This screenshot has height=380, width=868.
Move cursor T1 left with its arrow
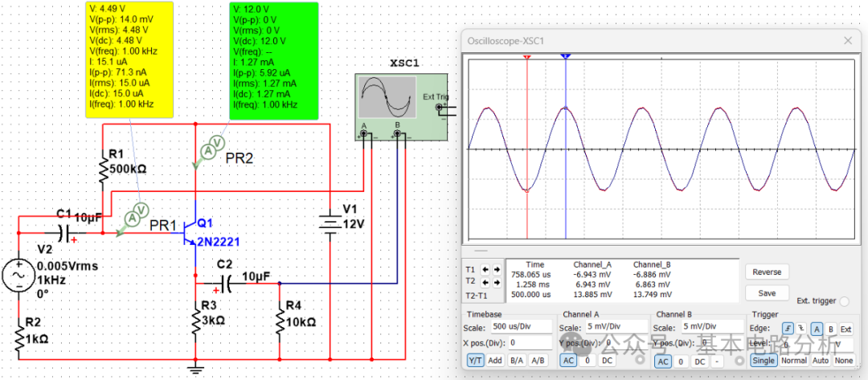486,269
